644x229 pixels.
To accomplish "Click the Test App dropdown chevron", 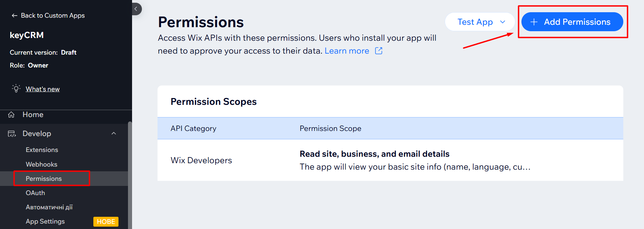I will coord(503,22).
